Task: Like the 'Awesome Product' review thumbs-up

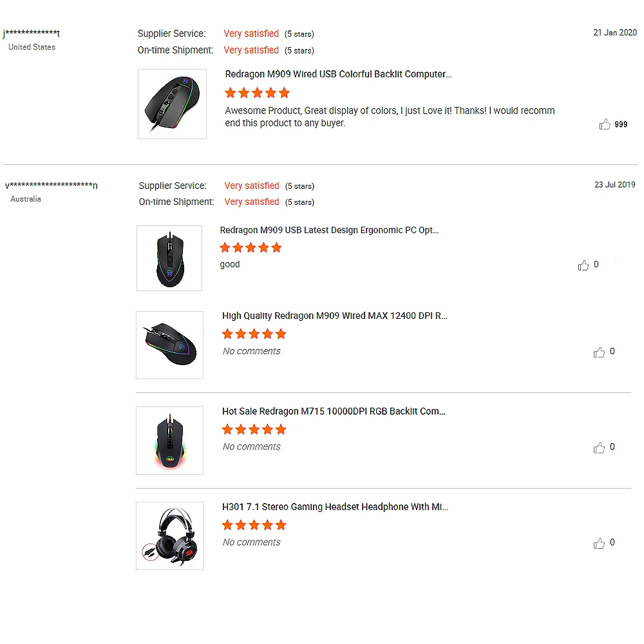Action: click(x=605, y=124)
